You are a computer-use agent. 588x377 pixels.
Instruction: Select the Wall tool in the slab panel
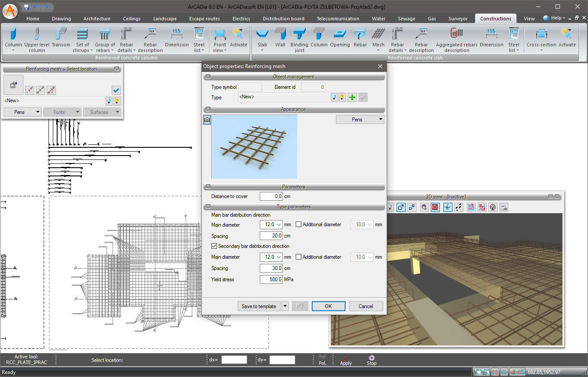[280, 38]
